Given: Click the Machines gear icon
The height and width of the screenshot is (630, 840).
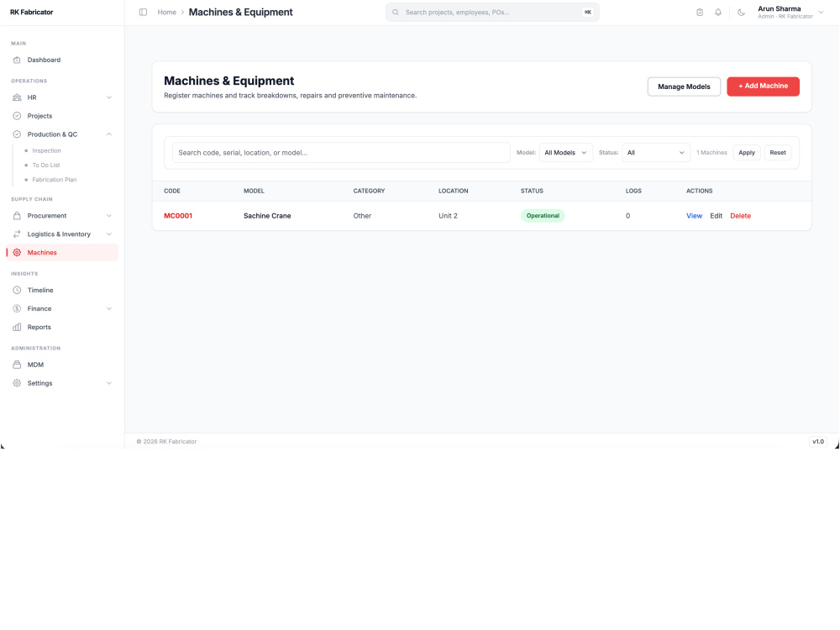Looking at the screenshot, I should 17,252.
